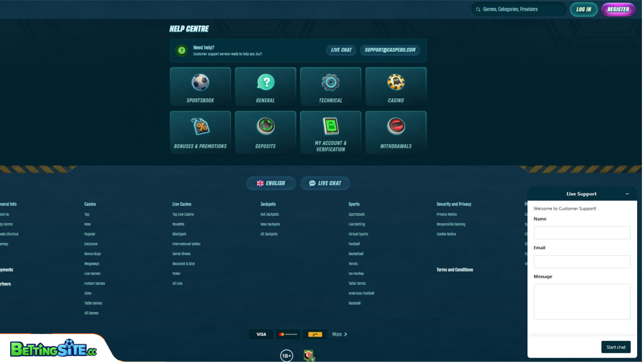Open the Privacy Notice footer link
Viewport: 644px width, 362px height.
[x=447, y=214]
